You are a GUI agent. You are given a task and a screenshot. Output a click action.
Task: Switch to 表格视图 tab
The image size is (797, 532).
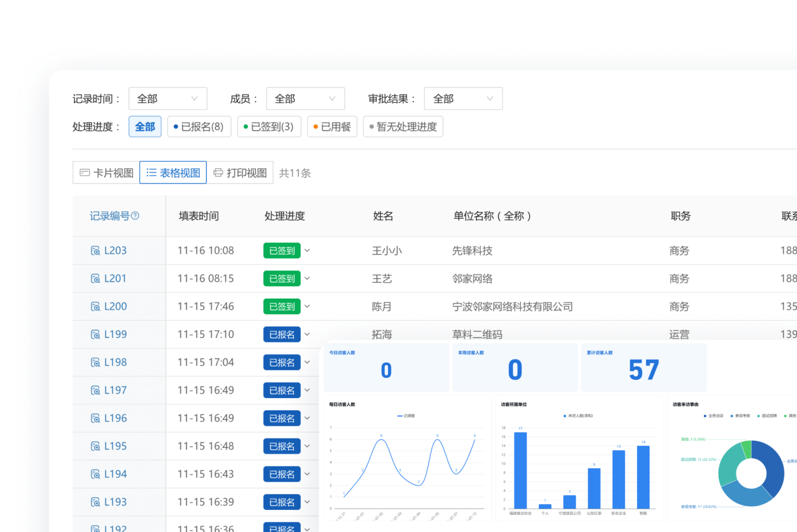pyautogui.click(x=173, y=173)
